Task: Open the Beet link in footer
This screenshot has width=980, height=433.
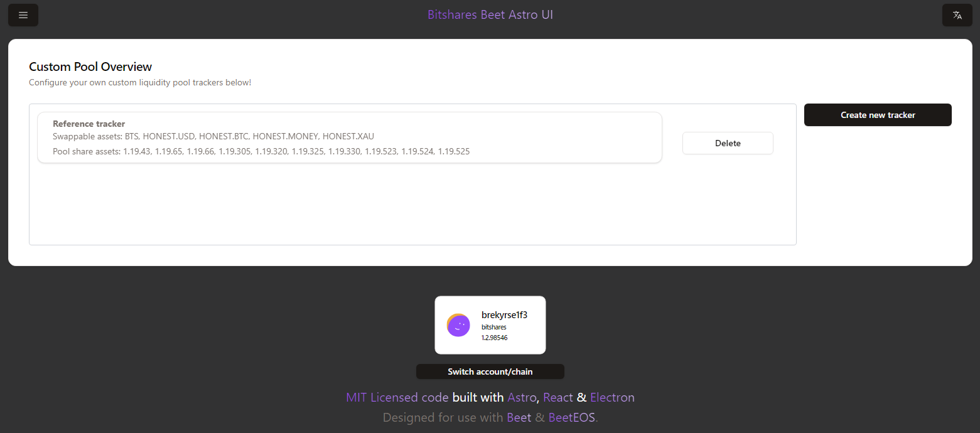Action: click(x=519, y=417)
